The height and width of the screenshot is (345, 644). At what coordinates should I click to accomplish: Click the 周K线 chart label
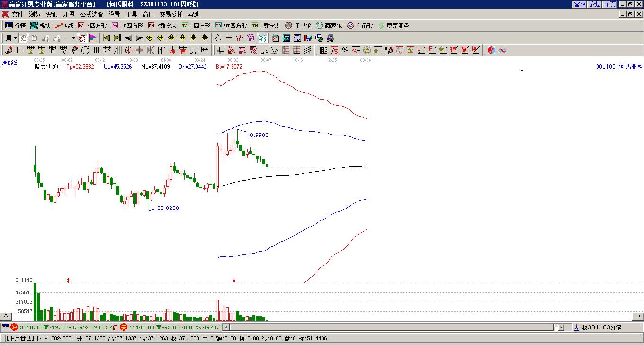[9, 63]
